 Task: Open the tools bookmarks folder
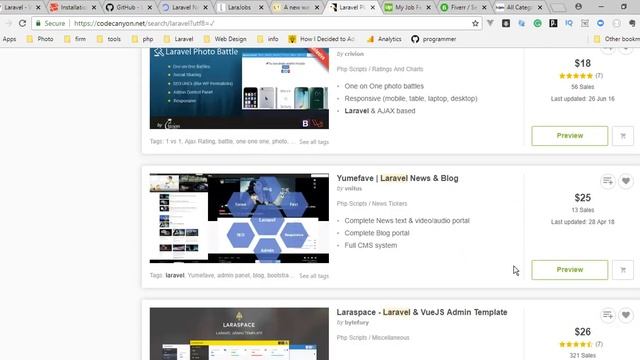tap(109, 39)
